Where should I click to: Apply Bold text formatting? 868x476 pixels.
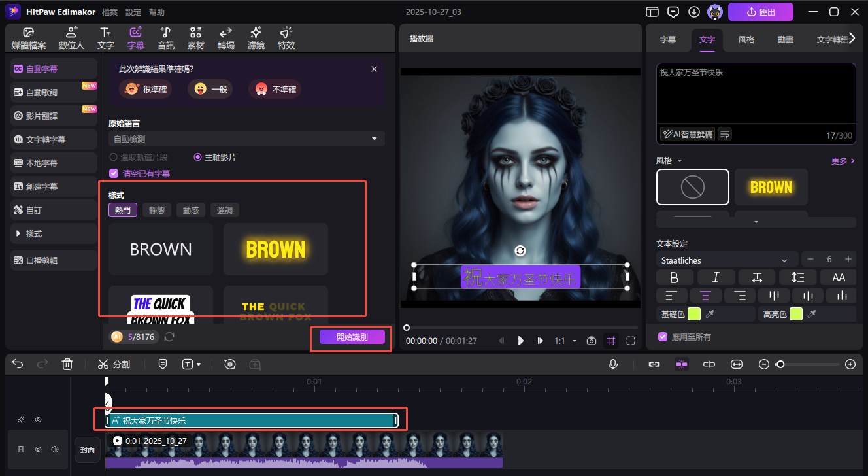click(x=675, y=277)
